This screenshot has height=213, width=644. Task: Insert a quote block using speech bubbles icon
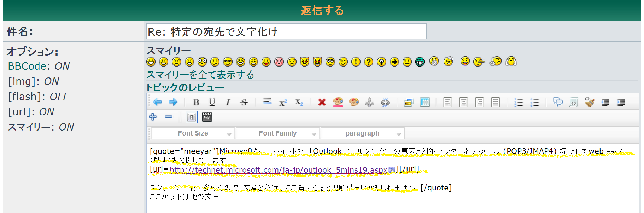pos(557,102)
